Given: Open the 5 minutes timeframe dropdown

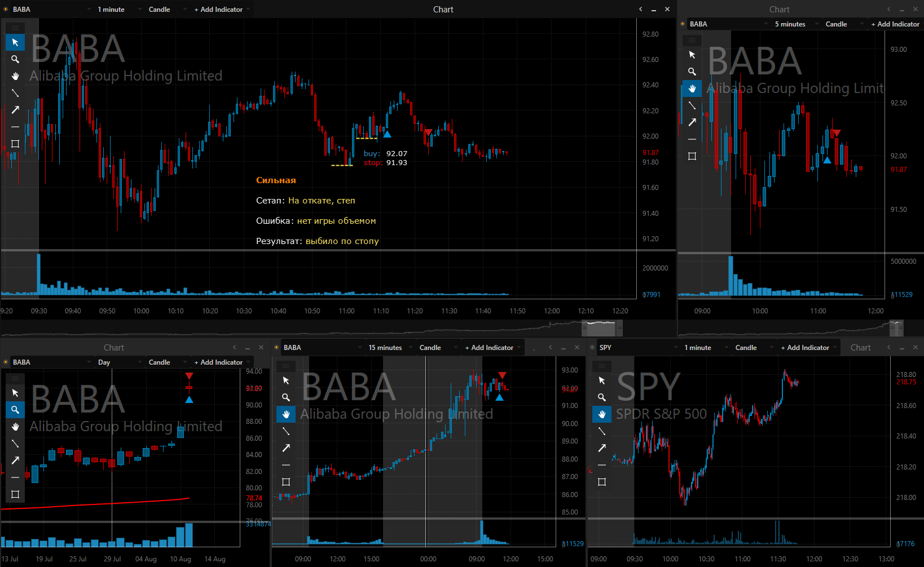Looking at the screenshot, I should 796,24.
